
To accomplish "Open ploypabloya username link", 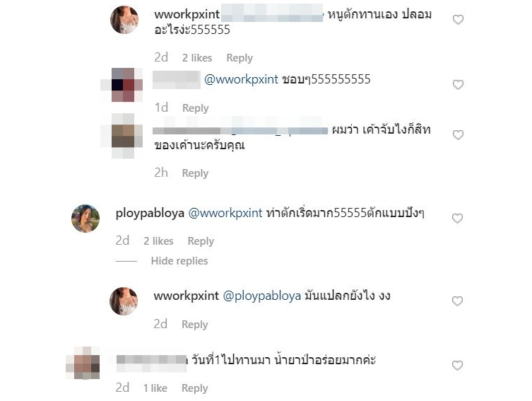I will [150, 214].
